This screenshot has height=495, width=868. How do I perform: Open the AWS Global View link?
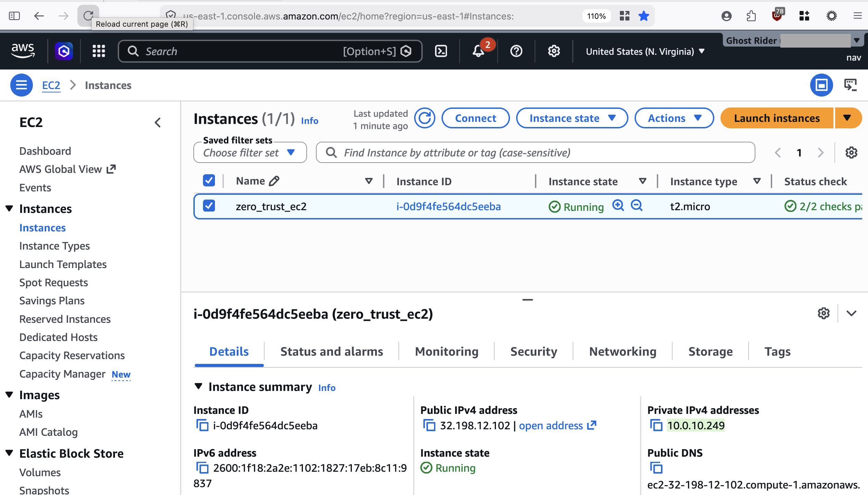coord(67,169)
